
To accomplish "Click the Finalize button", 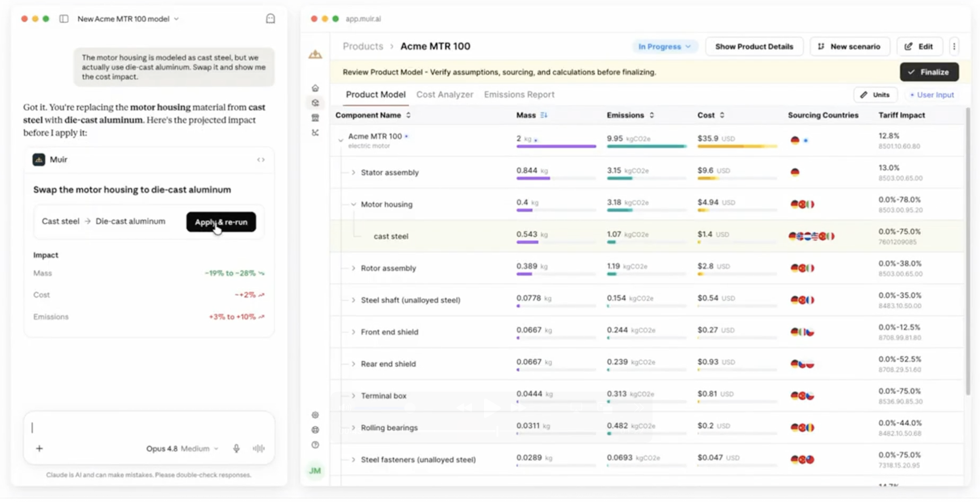I will click(x=929, y=72).
